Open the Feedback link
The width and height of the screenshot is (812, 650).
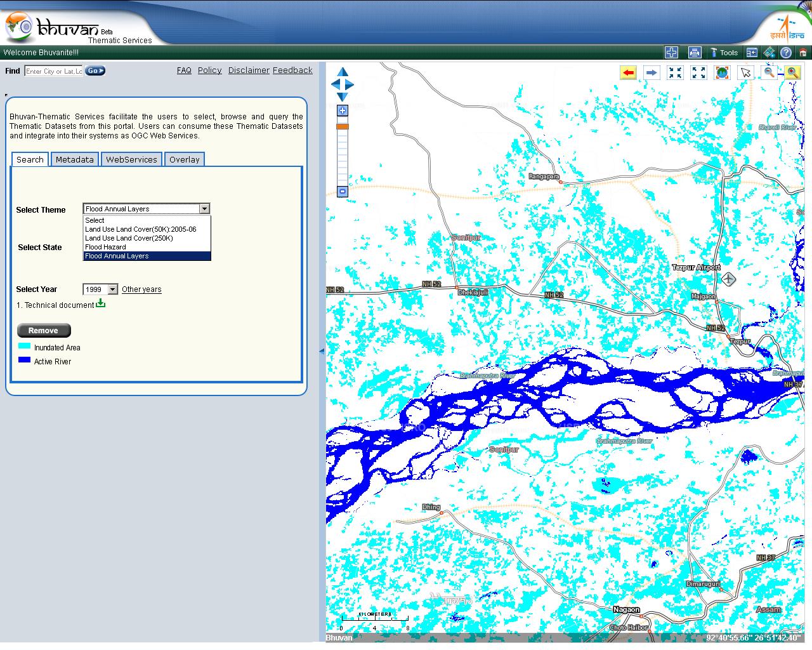[x=292, y=70]
